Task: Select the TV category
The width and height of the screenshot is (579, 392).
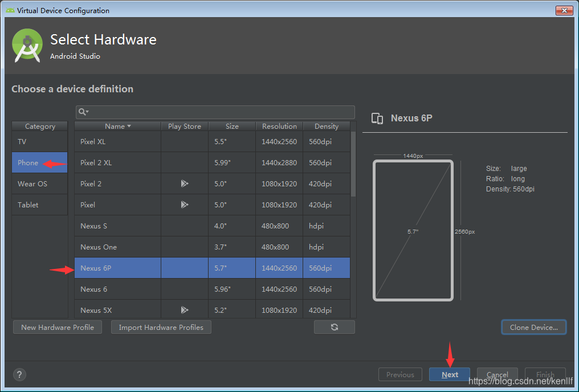Action: click(39, 142)
